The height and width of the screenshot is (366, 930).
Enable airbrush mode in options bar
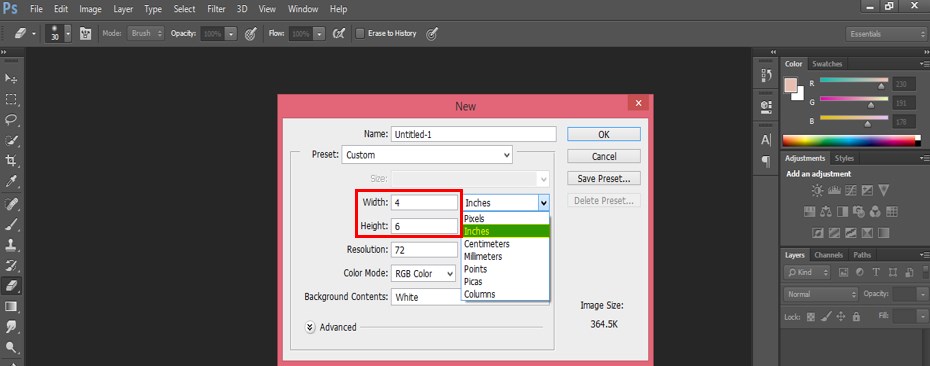click(339, 34)
